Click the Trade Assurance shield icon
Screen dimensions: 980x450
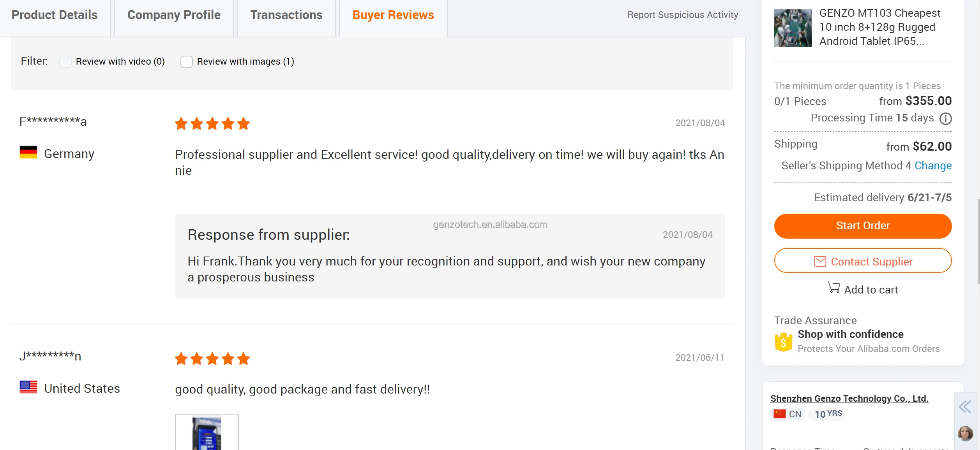coord(783,342)
